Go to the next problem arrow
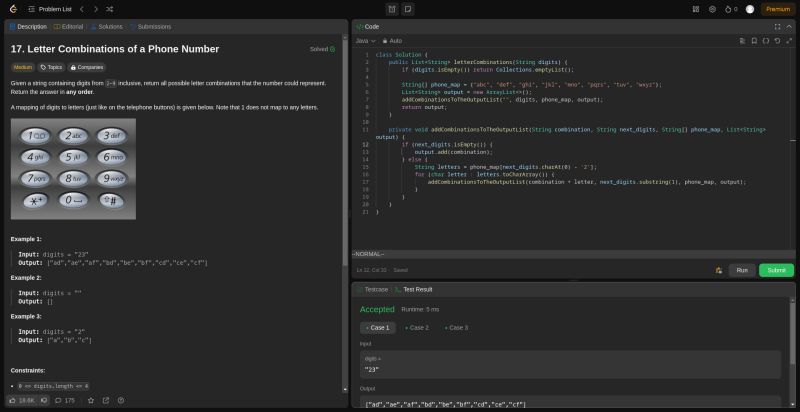800x412 pixels. click(x=95, y=9)
